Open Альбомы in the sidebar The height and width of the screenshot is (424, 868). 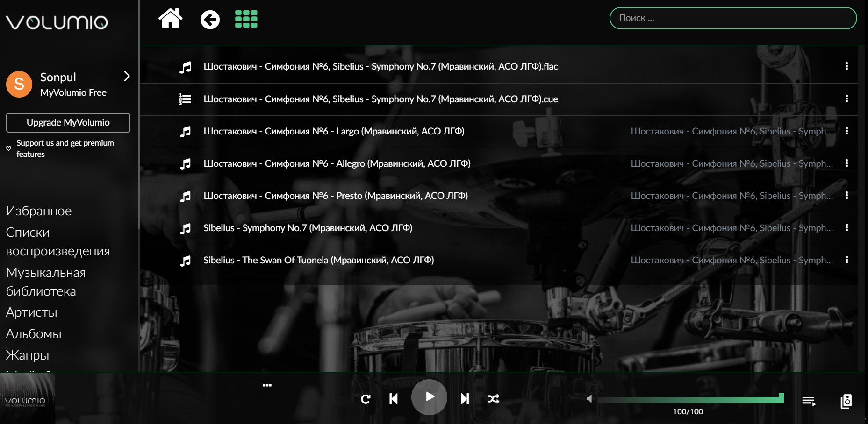coord(34,334)
